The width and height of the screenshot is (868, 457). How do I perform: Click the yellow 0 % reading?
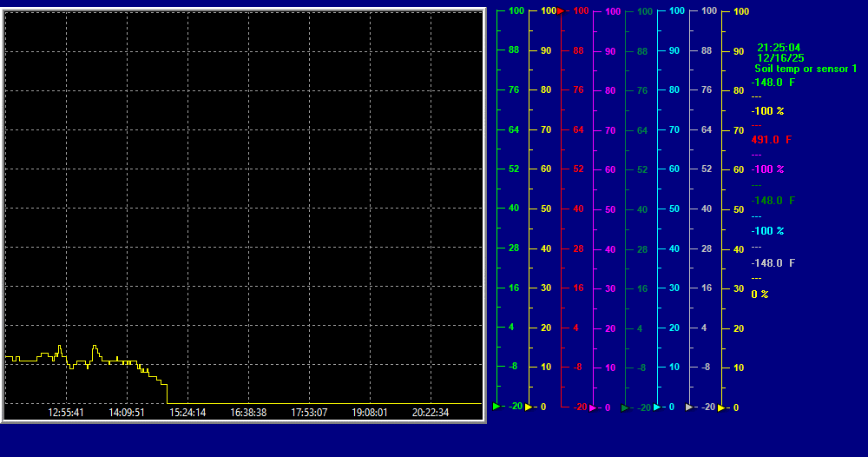coord(759,295)
